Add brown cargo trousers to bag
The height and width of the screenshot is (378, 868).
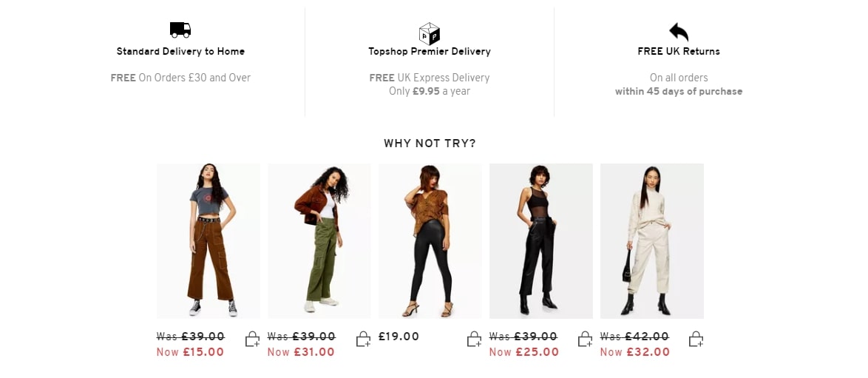click(x=252, y=340)
